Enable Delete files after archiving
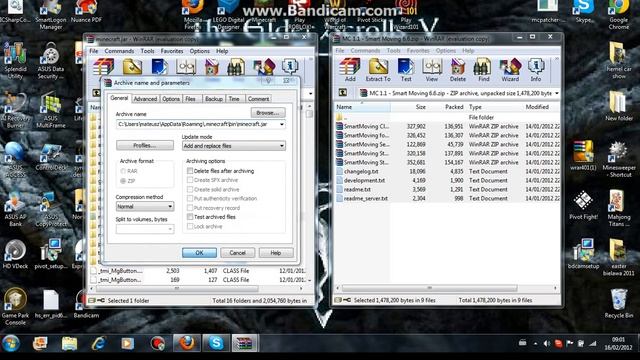Image resolution: width=640 pixels, height=360 pixels. click(190, 171)
